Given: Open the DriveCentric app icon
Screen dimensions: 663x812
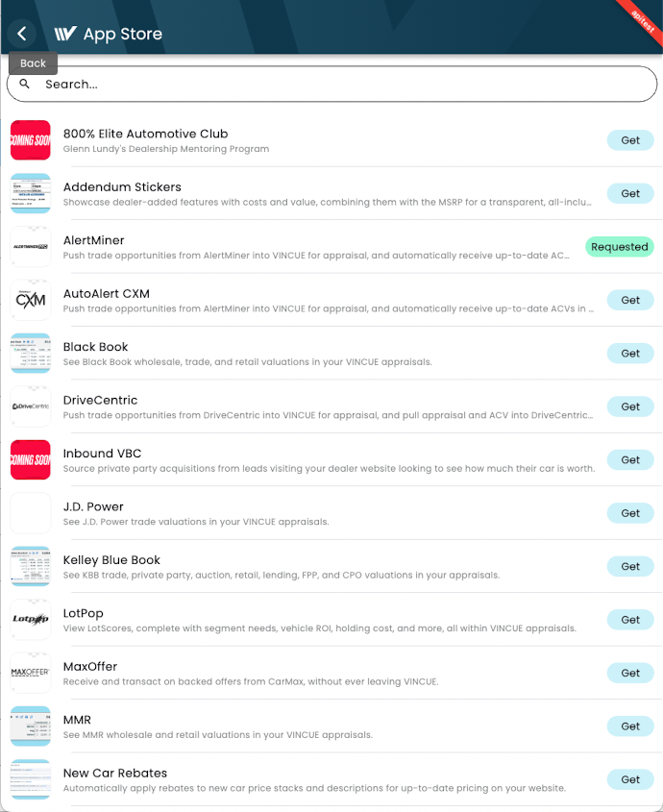Looking at the screenshot, I should (x=30, y=406).
